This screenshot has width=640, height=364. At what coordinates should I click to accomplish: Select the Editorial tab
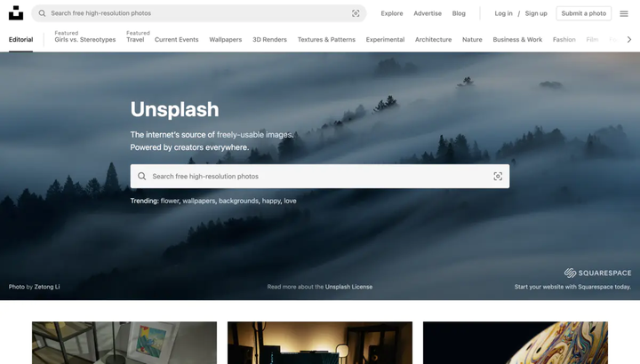pyautogui.click(x=20, y=40)
